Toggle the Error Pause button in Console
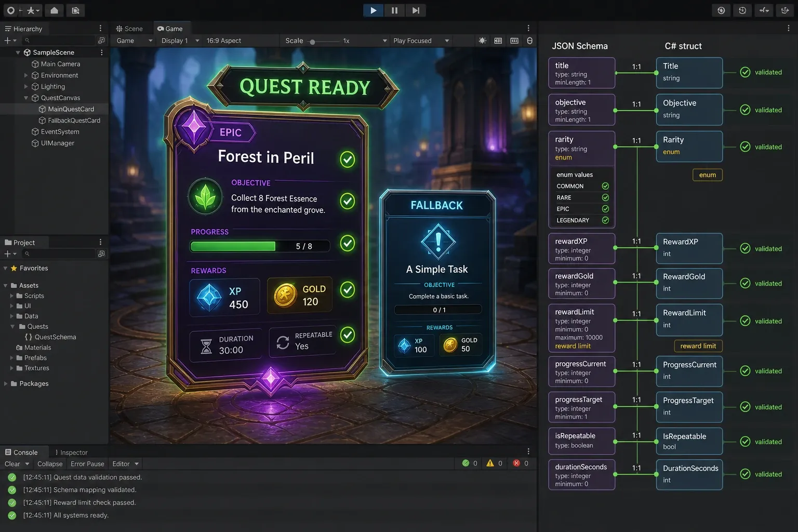The image size is (798, 532). [x=87, y=464]
